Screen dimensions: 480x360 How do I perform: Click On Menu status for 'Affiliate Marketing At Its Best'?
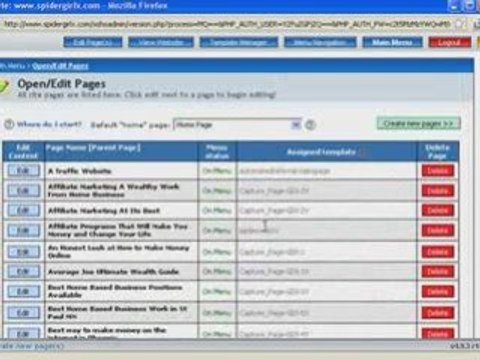pyautogui.click(x=217, y=211)
